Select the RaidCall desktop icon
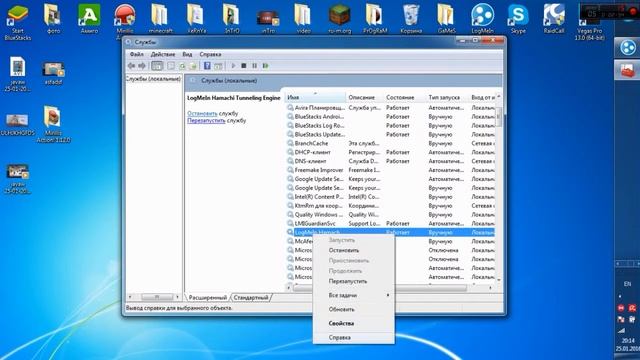The height and width of the screenshot is (360, 640). tap(554, 18)
